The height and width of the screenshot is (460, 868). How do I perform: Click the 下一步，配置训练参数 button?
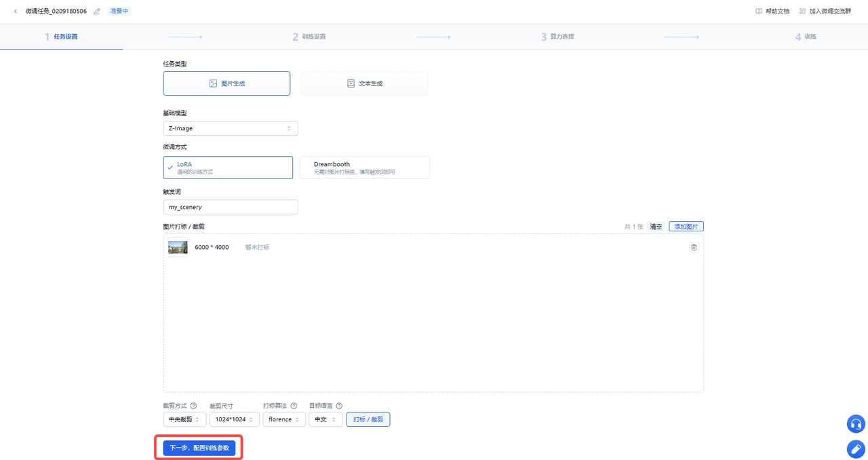pyautogui.click(x=199, y=448)
